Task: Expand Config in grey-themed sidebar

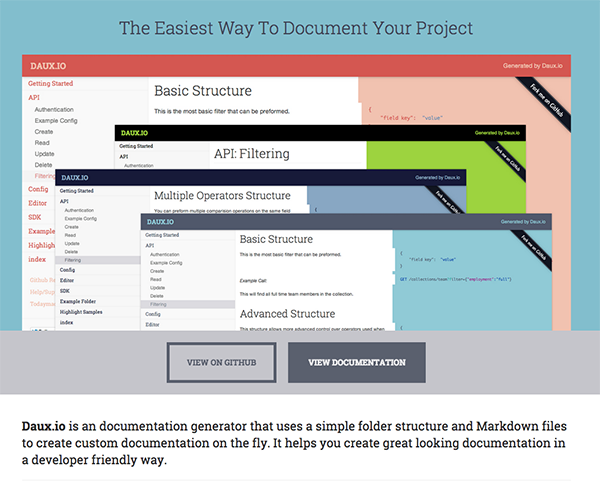Action: 153,314
